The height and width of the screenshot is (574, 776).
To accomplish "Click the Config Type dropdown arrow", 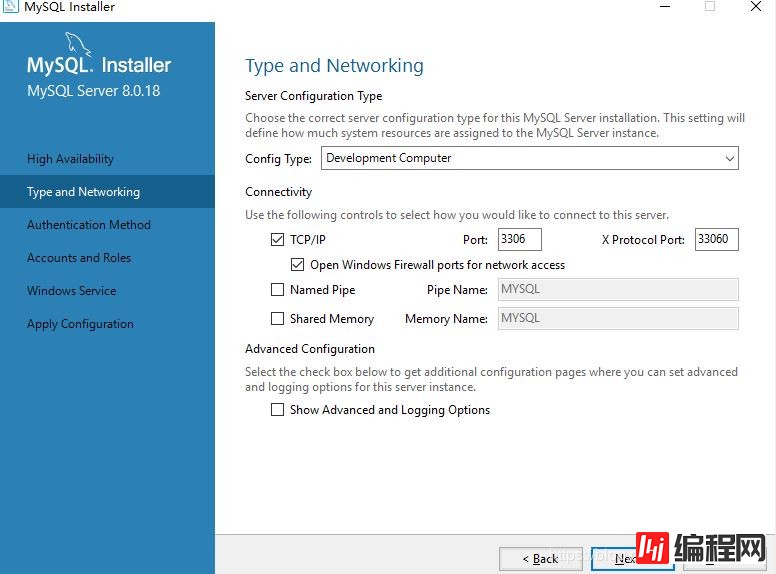I will (729, 158).
